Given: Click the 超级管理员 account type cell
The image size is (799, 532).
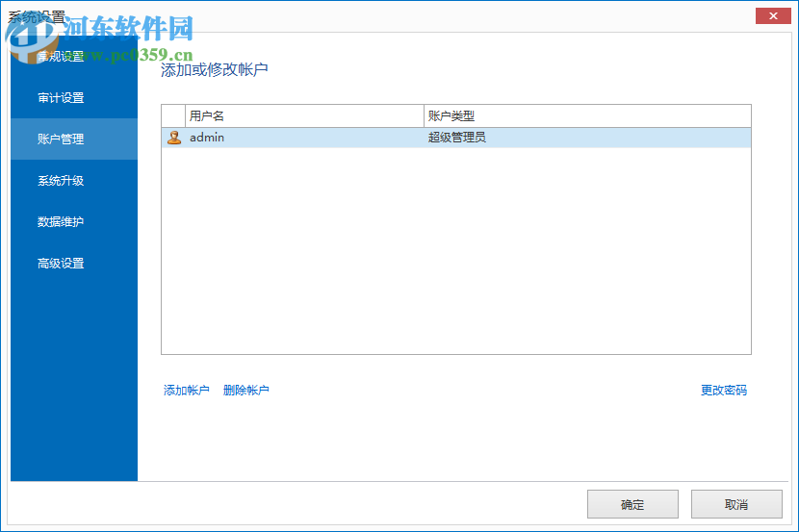Looking at the screenshot, I should [587, 138].
